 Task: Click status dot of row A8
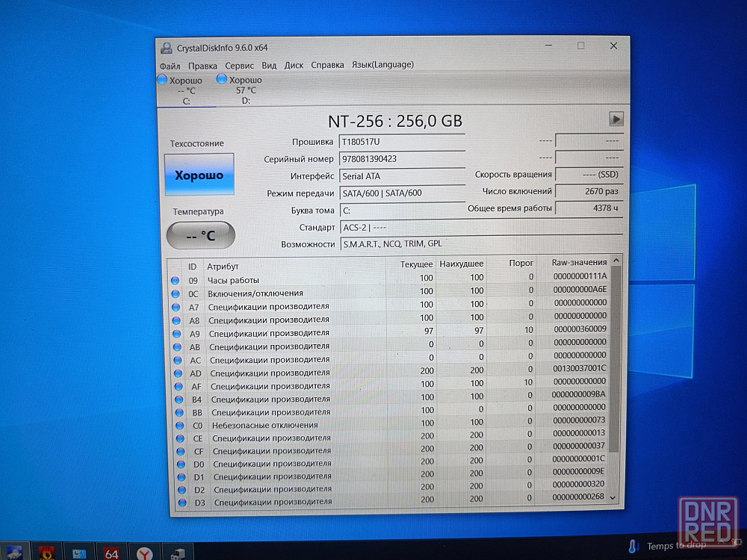pyautogui.click(x=176, y=320)
